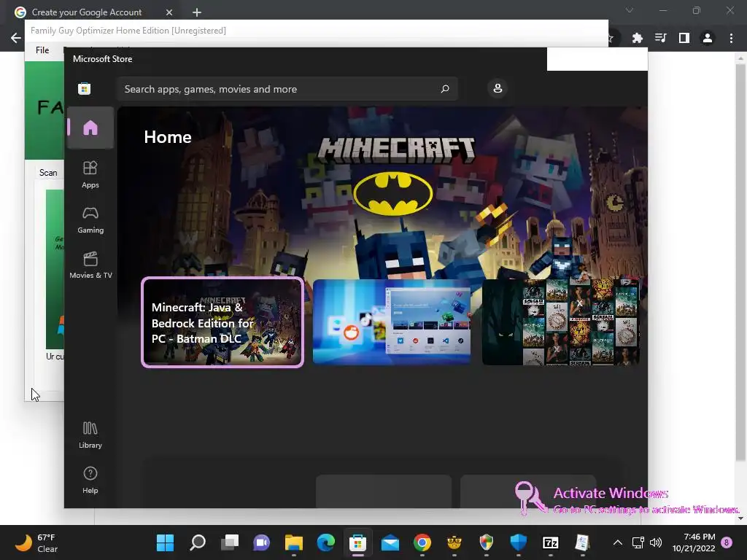
Task: Switch to Create your Google Account tab
Action: pos(87,12)
